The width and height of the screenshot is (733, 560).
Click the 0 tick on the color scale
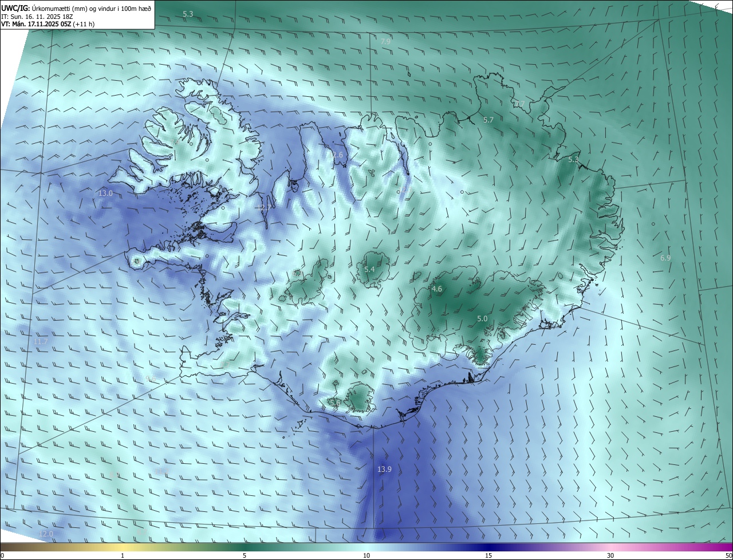(2, 555)
